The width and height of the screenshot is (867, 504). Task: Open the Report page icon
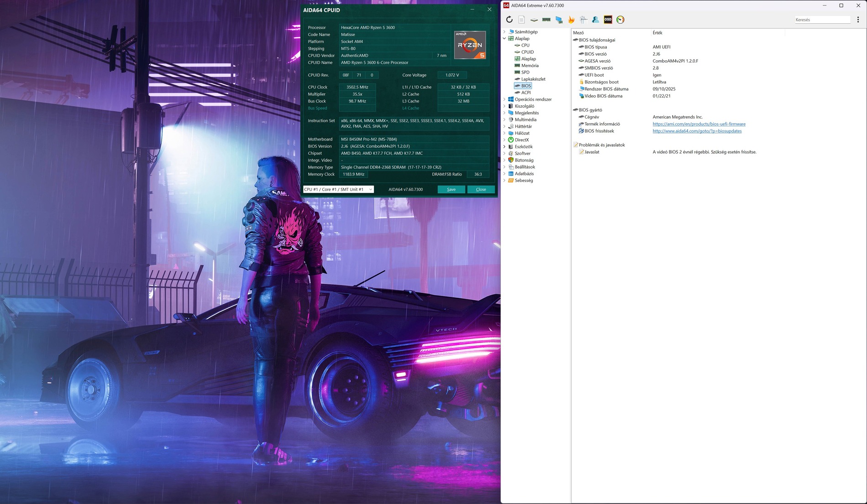[x=521, y=20]
